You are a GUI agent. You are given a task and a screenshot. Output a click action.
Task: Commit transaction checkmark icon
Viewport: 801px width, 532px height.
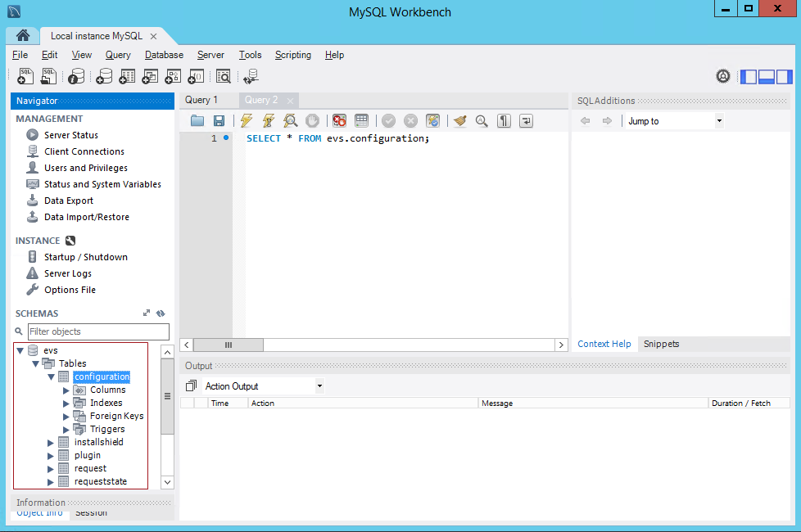389,120
